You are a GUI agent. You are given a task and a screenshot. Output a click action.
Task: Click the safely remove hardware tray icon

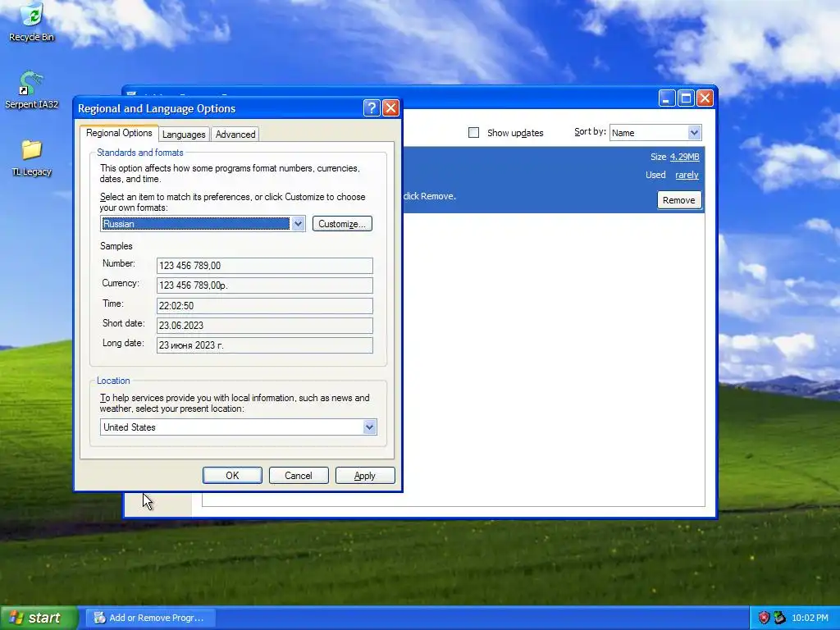coord(779,618)
